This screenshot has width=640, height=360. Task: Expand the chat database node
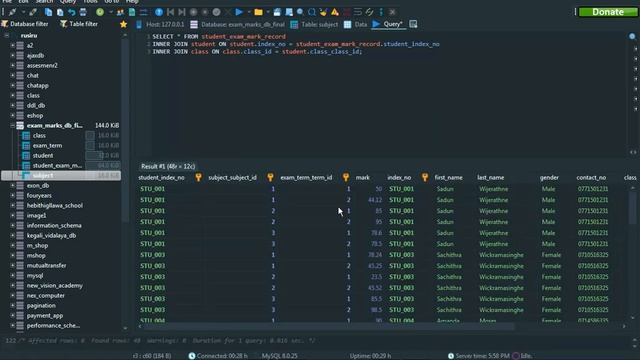click(13, 76)
